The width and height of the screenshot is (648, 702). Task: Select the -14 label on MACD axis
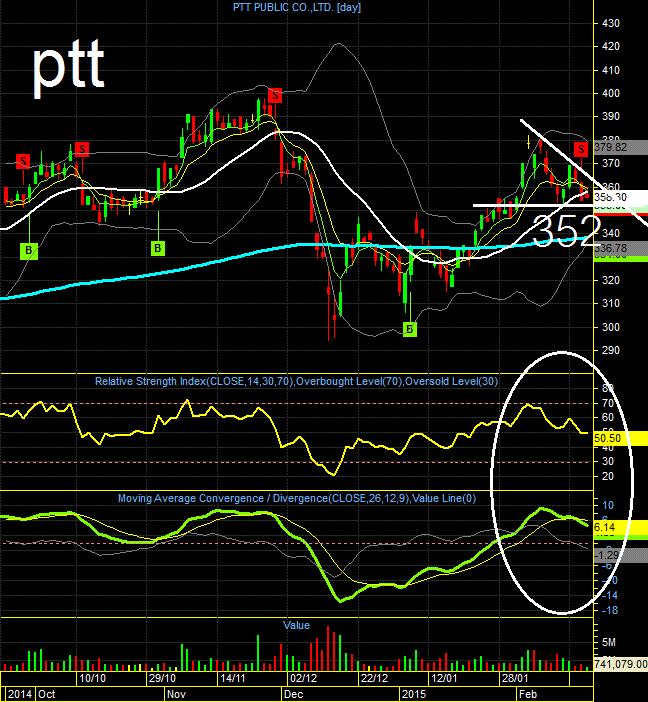tap(609, 595)
